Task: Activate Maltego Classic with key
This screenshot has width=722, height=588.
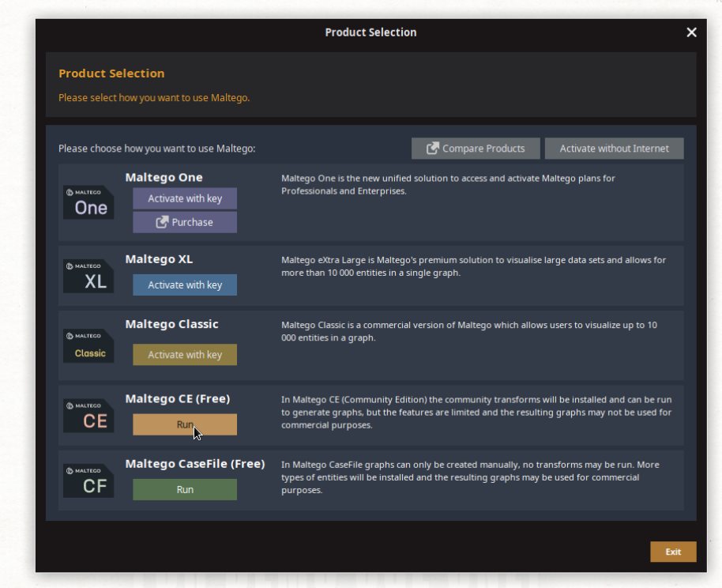Action: click(185, 355)
